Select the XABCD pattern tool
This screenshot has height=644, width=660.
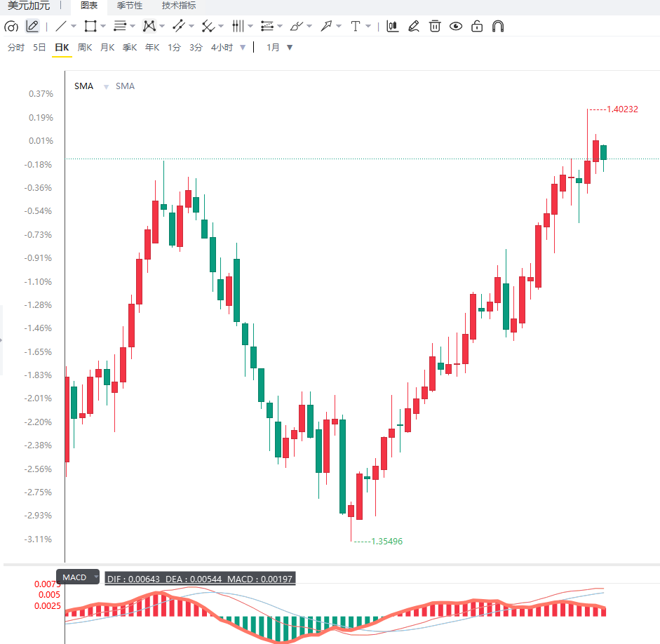(x=149, y=26)
